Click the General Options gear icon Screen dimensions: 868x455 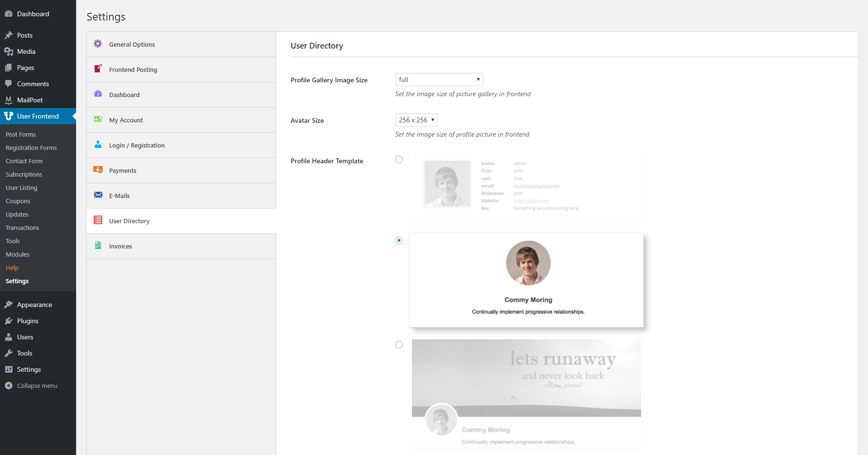98,44
